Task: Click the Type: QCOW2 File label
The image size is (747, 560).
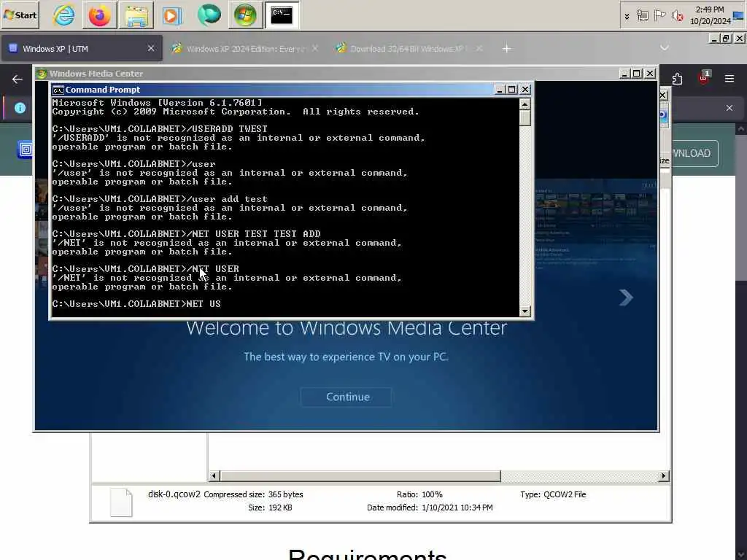Action: (553, 495)
